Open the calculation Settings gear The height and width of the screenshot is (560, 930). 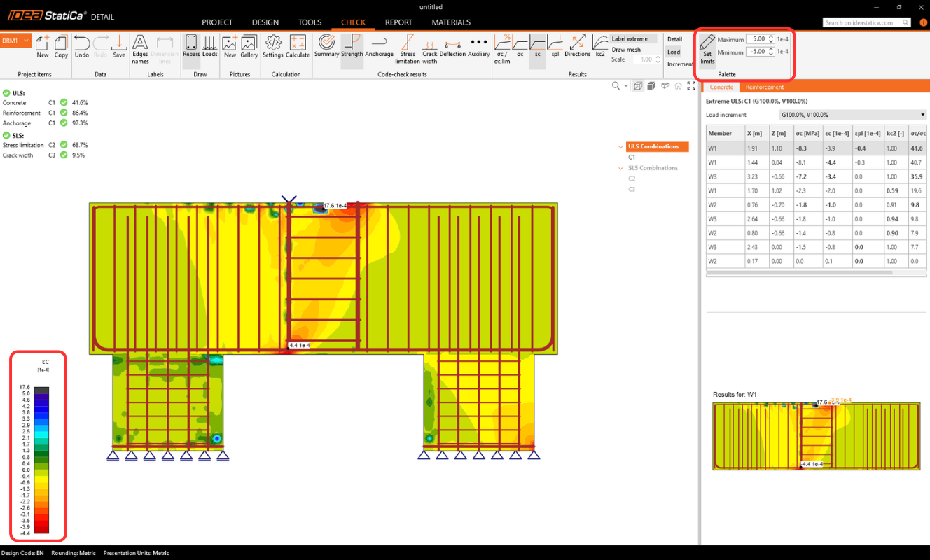pos(273,46)
